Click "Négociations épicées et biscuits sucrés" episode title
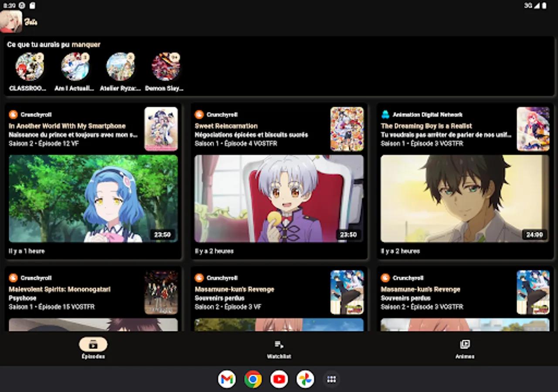The width and height of the screenshot is (558, 392). 252,135
